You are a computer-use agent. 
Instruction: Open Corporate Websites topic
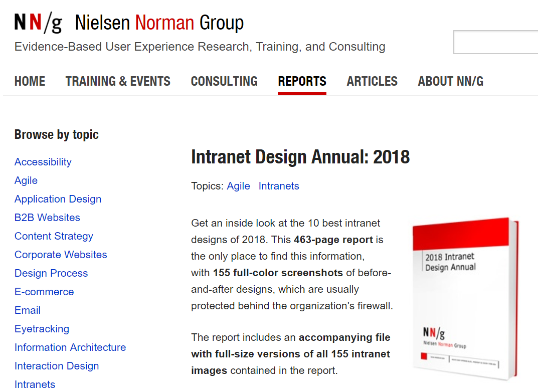pyautogui.click(x=61, y=255)
